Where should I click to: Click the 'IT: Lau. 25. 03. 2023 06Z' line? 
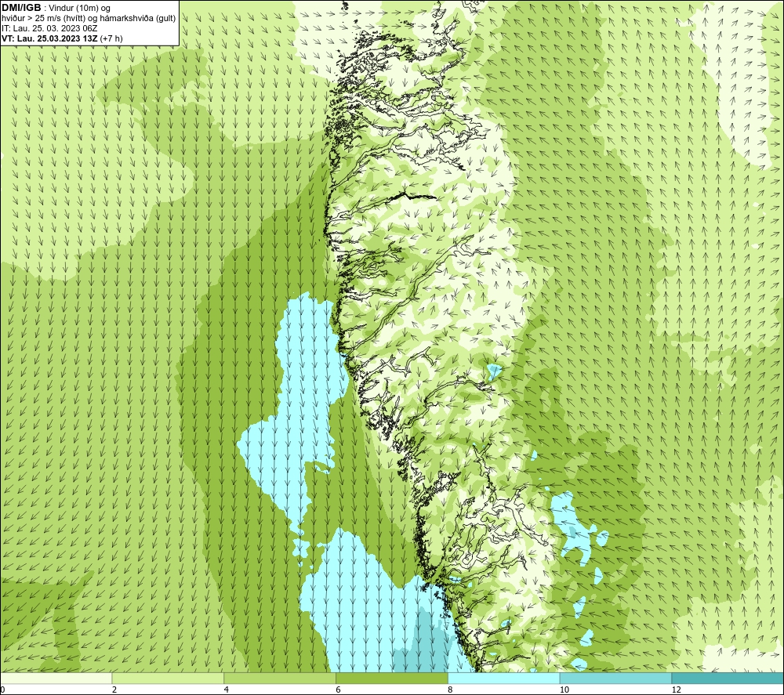(x=49, y=28)
